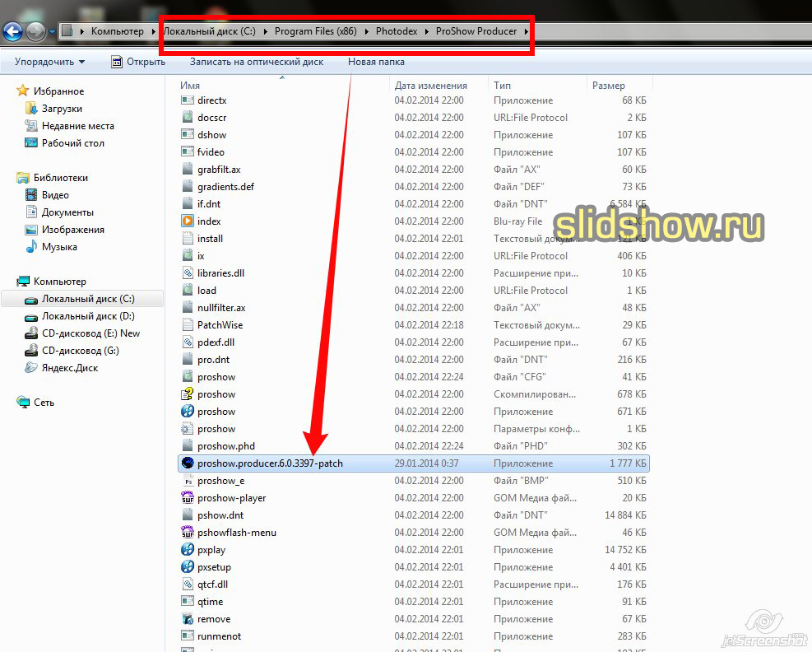Click the qtcf.dll file name
Viewport: 812px width, 652px height.
(212, 584)
